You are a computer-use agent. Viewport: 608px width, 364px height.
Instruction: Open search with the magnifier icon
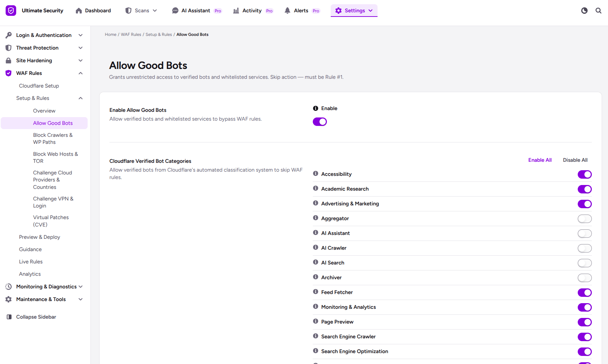pyautogui.click(x=598, y=11)
